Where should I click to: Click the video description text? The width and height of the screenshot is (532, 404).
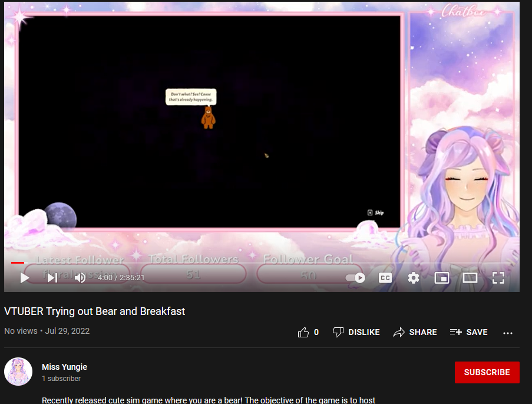pyautogui.click(x=209, y=400)
